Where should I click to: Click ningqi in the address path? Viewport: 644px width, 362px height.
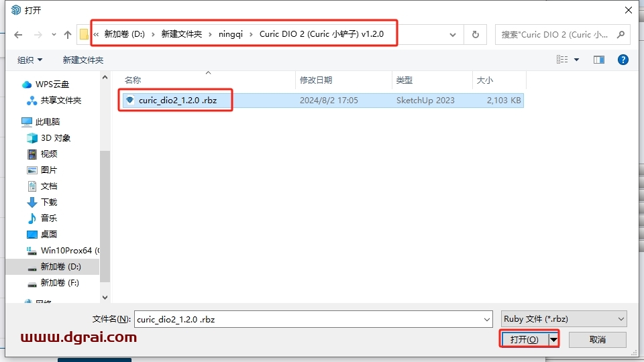[x=230, y=34]
